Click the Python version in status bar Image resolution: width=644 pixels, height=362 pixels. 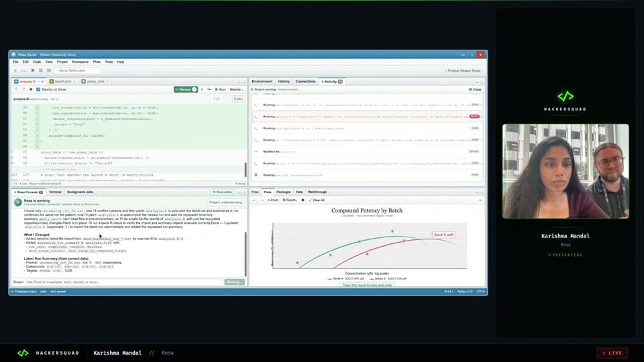465,292
